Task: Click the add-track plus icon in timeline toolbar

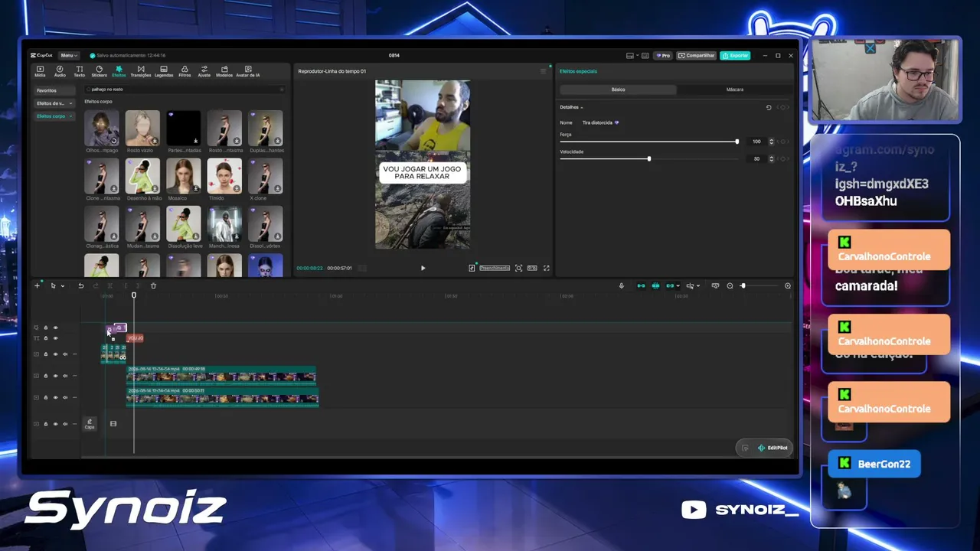Action: tap(37, 285)
